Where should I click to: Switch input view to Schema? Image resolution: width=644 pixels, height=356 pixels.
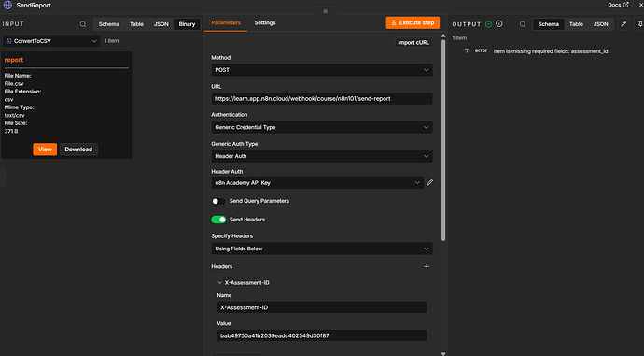109,24
